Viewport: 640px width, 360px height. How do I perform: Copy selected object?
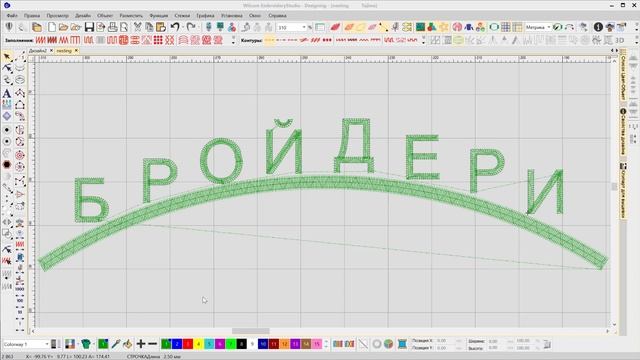tap(149, 27)
